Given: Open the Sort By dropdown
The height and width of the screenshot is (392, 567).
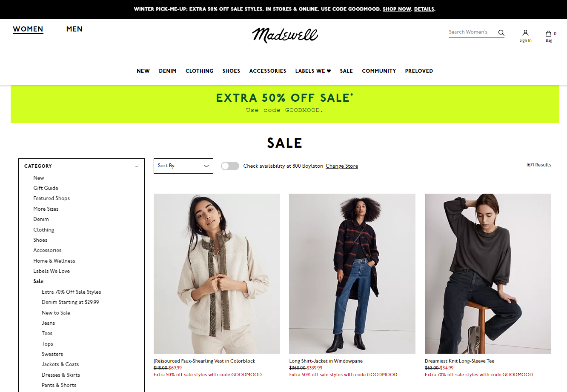Looking at the screenshot, I should point(183,166).
